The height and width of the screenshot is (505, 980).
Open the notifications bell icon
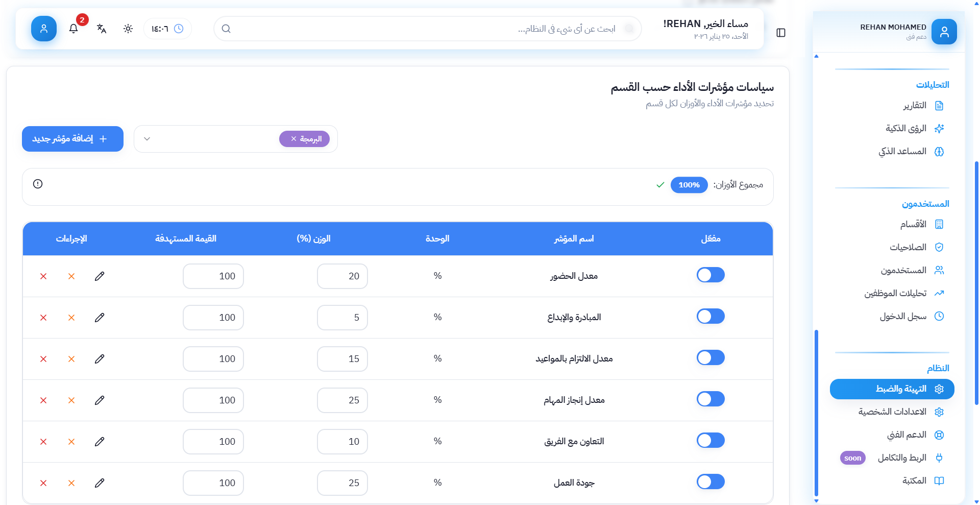[x=73, y=29]
